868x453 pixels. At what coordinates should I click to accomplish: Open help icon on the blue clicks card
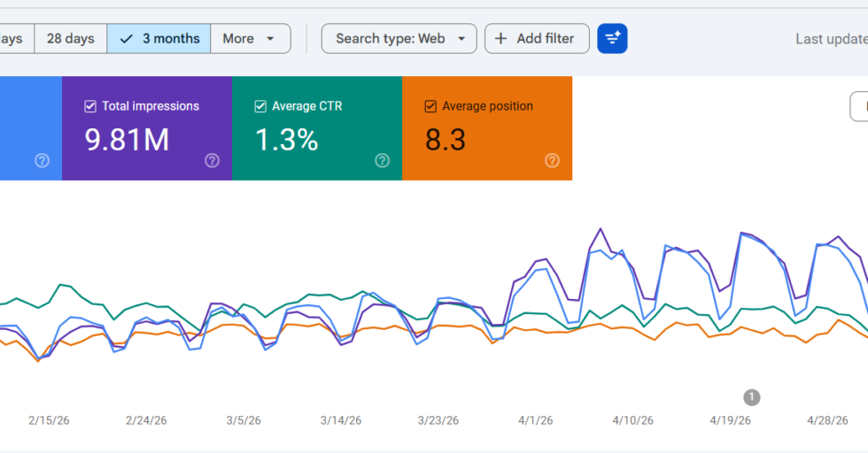(43, 160)
